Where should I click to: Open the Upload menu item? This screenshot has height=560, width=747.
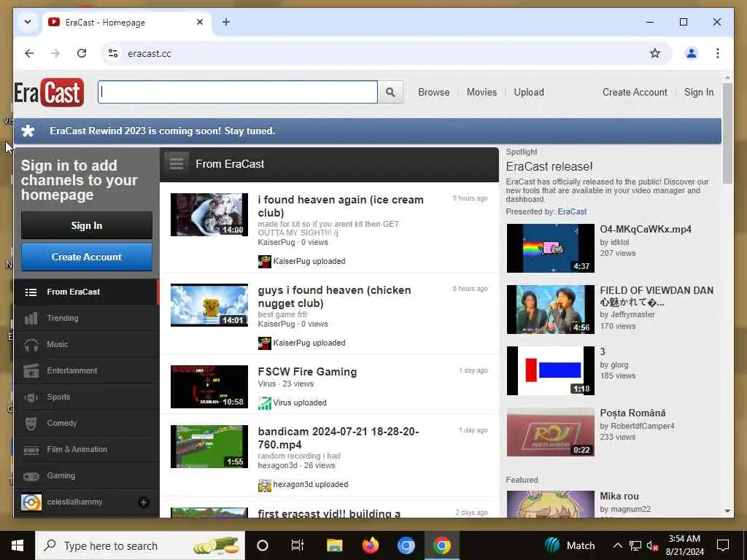[x=529, y=93]
